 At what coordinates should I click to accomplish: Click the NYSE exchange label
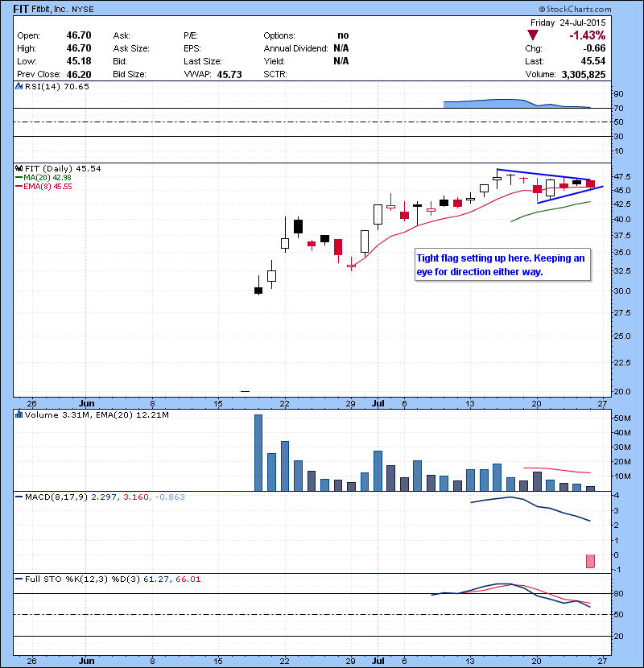[83, 10]
